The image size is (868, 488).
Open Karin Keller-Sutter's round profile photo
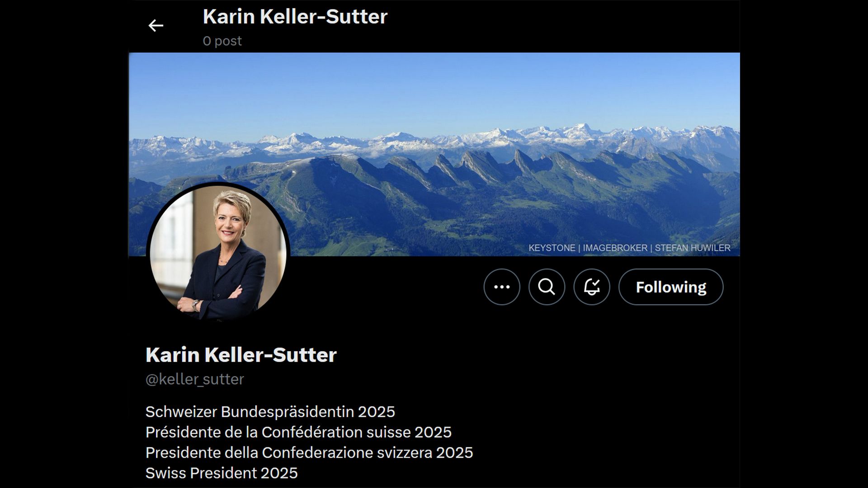click(218, 252)
